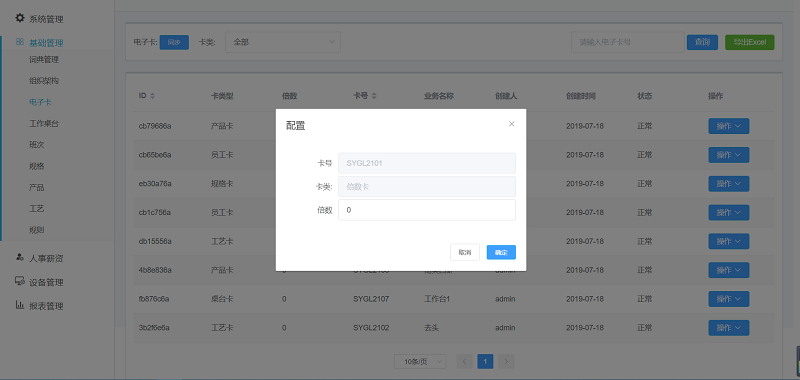Open 系统管理 via its gear icon
The image size is (800, 380).
tap(20, 18)
